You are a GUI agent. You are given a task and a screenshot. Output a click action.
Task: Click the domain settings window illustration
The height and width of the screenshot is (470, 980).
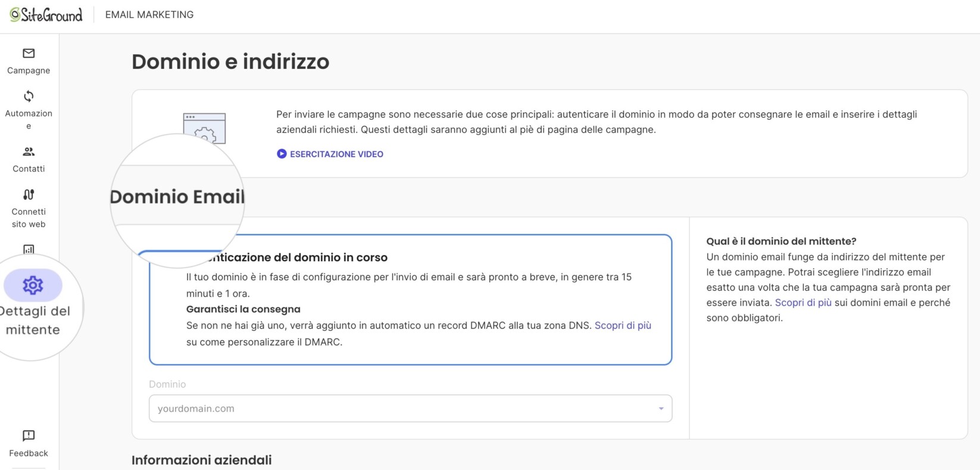coord(204,128)
